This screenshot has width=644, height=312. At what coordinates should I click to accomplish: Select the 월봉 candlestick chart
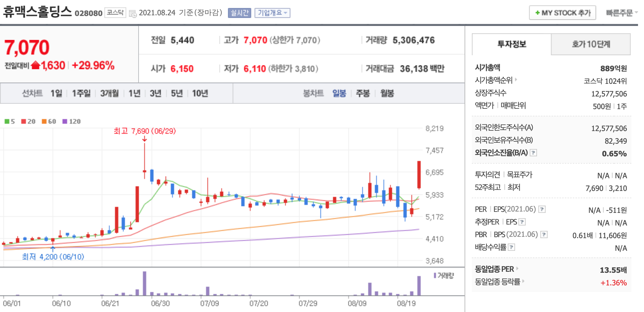387,93
